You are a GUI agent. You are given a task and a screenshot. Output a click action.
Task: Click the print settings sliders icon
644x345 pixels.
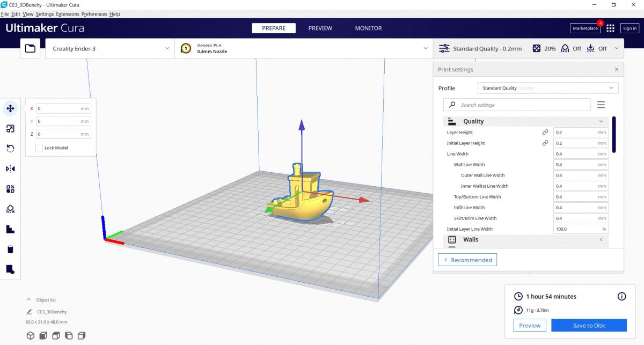coord(444,48)
